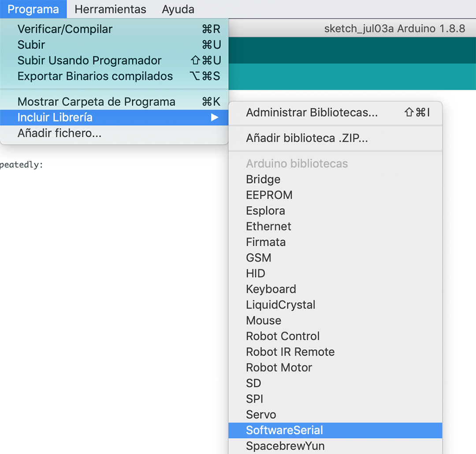This screenshot has height=454, width=476.
Task: Click Subir Usando Programador
Action: point(89,60)
